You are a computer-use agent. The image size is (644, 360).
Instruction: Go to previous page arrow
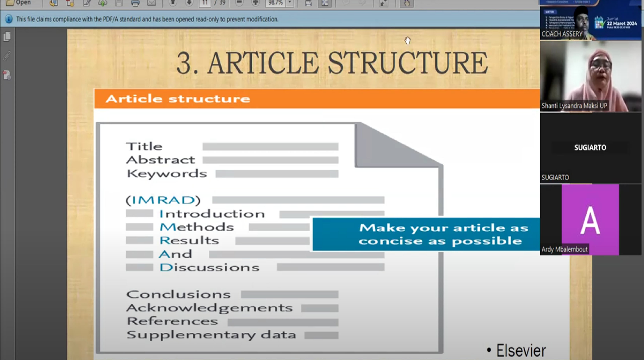pos(173,3)
